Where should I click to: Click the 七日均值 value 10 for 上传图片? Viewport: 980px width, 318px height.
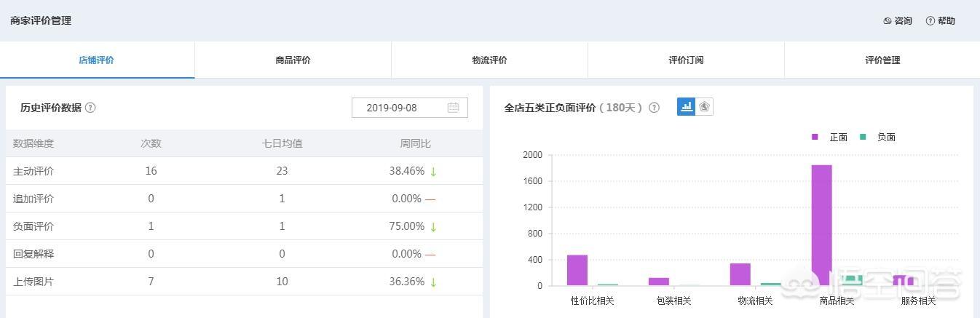click(x=282, y=282)
